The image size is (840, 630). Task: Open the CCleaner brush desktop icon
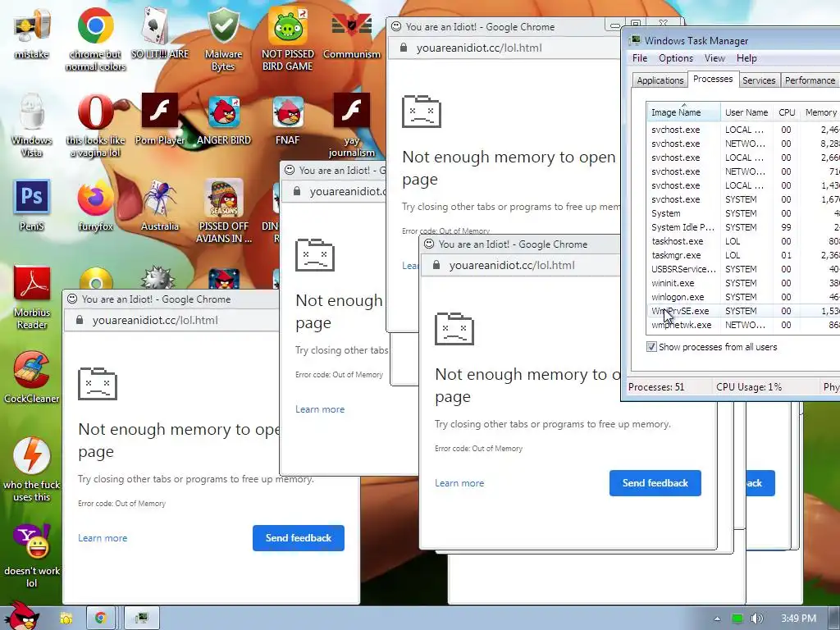[32, 377]
